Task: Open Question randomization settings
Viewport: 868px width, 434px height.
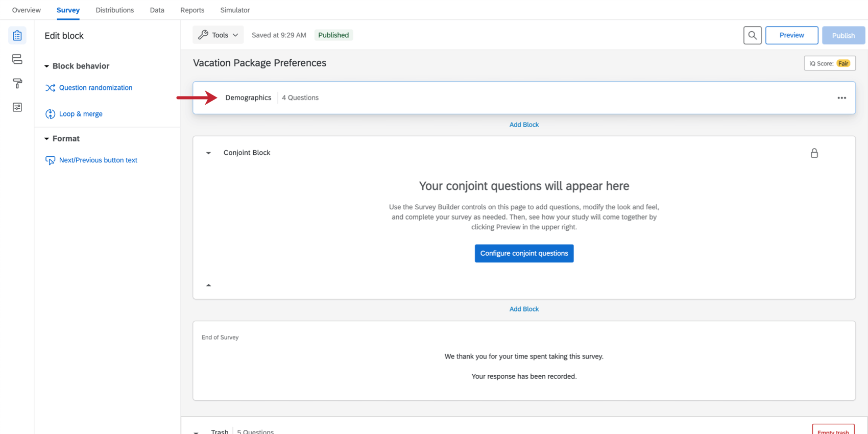Action: (95, 88)
